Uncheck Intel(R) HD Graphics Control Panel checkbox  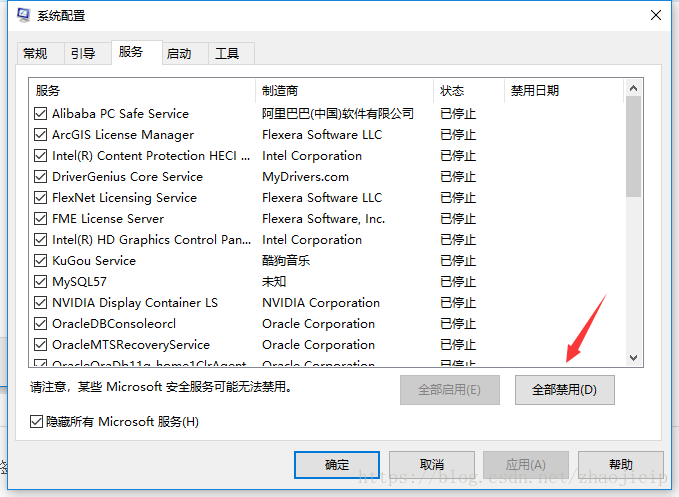(x=40, y=239)
